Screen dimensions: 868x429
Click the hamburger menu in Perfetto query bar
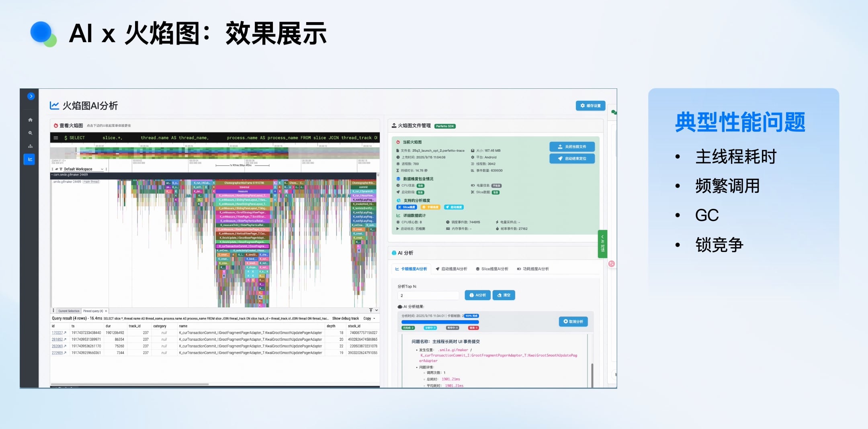click(56, 138)
